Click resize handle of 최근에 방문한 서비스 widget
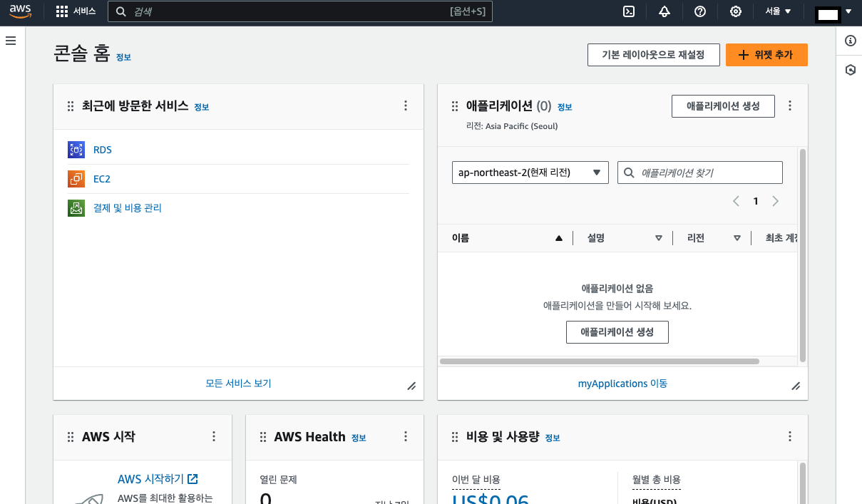This screenshot has height=504, width=862. [x=411, y=386]
